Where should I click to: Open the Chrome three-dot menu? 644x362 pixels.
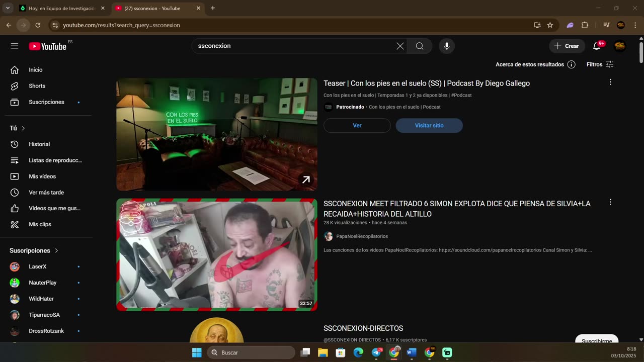click(x=635, y=25)
